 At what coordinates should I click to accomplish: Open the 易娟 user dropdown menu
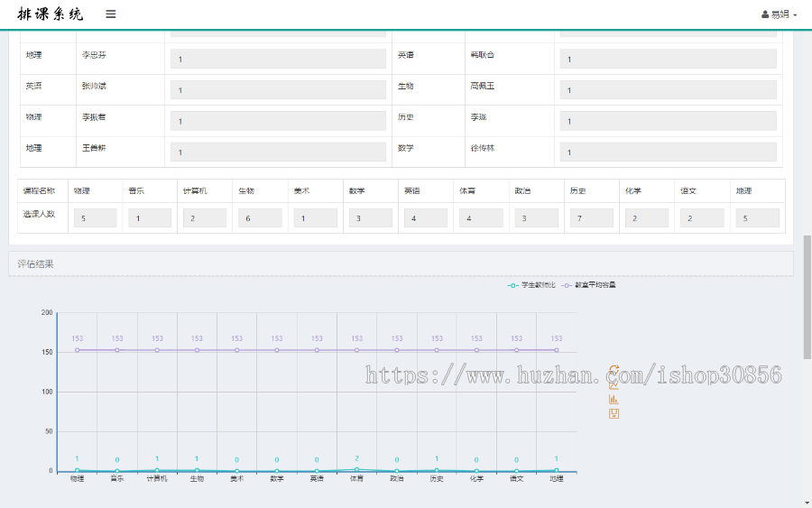tap(780, 14)
